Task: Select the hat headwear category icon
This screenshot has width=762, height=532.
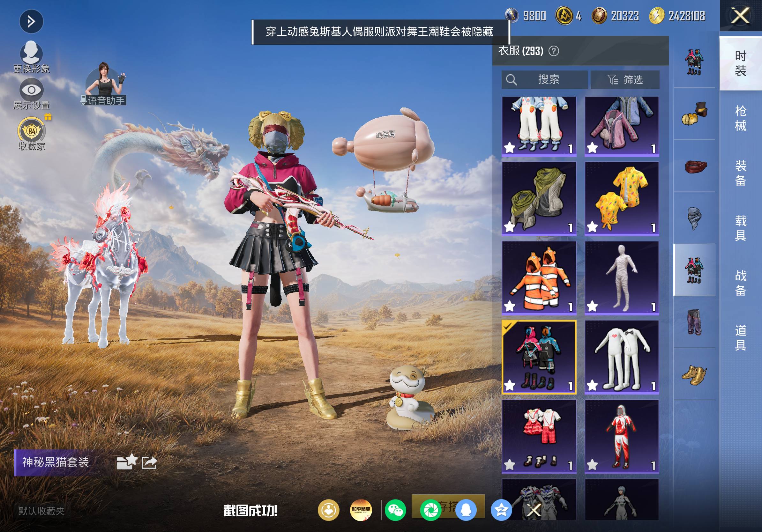Action: pyautogui.click(x=694, y=114)
